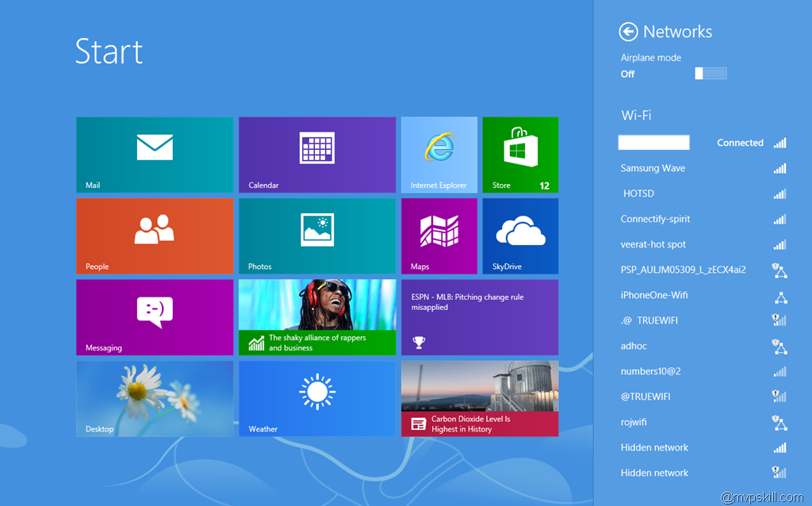The image size is (812, 506).
Task: Select Connectify-spirit network
Action: pyautogui.click(x=703, y=219)
